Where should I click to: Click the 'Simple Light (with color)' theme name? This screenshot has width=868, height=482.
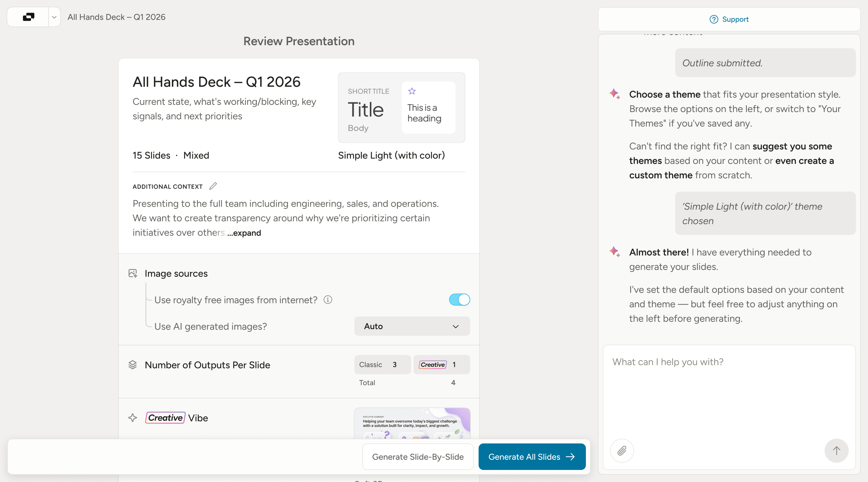(x=391, y=155)
